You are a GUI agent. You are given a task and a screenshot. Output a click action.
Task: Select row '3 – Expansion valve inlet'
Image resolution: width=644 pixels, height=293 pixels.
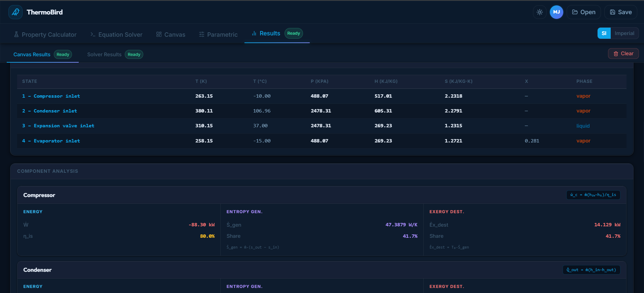pos(322,126)
